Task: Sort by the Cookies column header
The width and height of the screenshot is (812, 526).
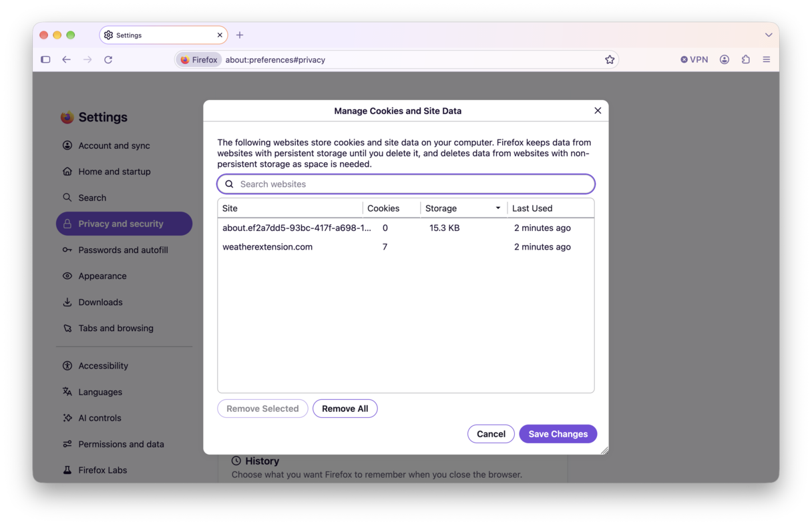Action: [x=391, y=208]
